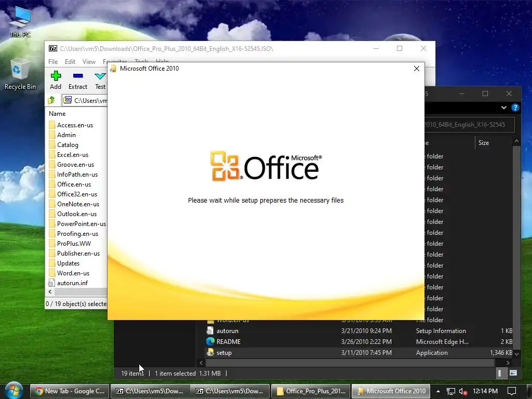This screenshot has width=532, height=399.
Task: Click Explorer horizontal scrollbar right arrow
Action: click(508, 363)
